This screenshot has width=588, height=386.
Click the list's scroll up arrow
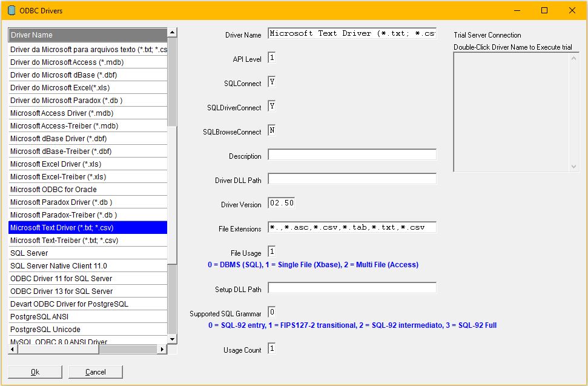pyautogui.click(x=172, y=32)
